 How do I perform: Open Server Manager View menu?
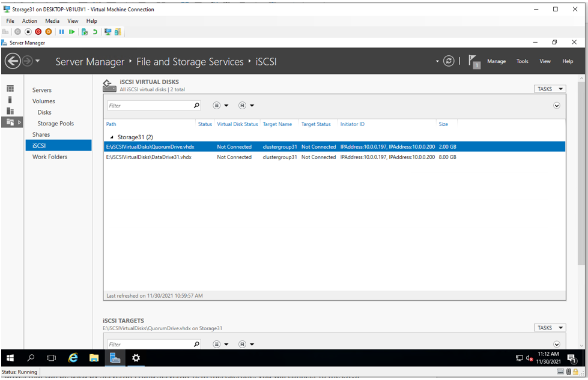point(545,61)
